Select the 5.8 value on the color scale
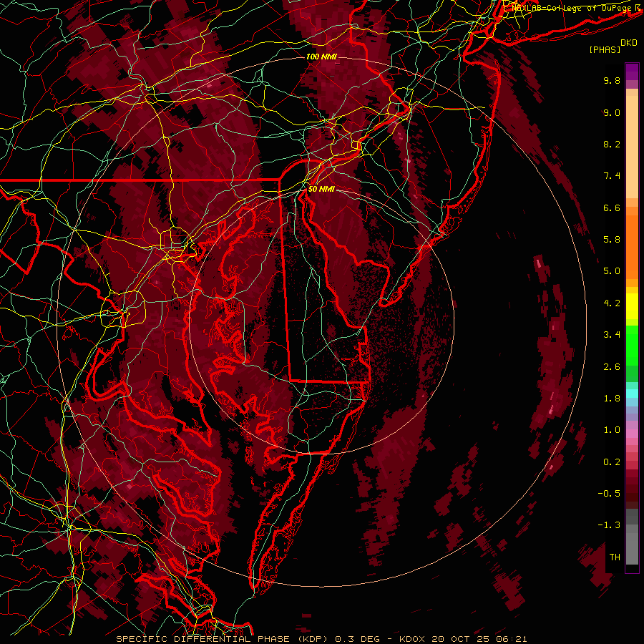The image size is (644, 644). tap(612, 240)
